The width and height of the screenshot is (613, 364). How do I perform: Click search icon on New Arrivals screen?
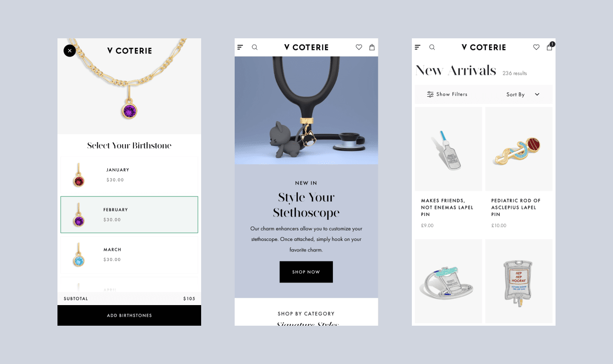click(432, 47)
